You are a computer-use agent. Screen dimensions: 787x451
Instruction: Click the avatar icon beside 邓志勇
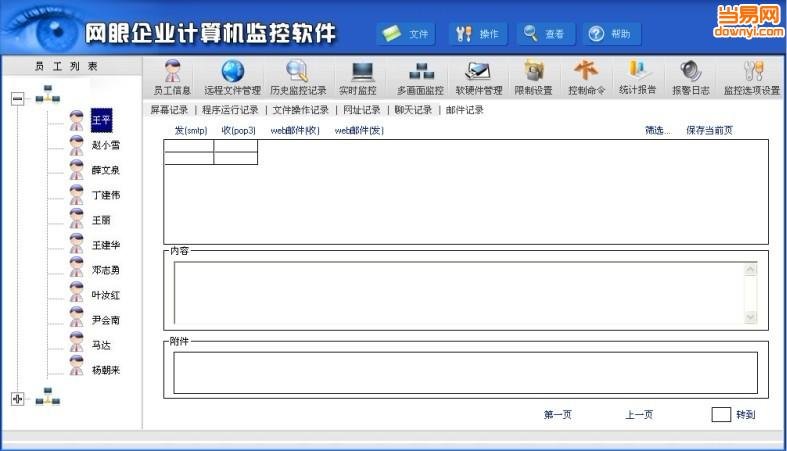(x=76, y=267)
